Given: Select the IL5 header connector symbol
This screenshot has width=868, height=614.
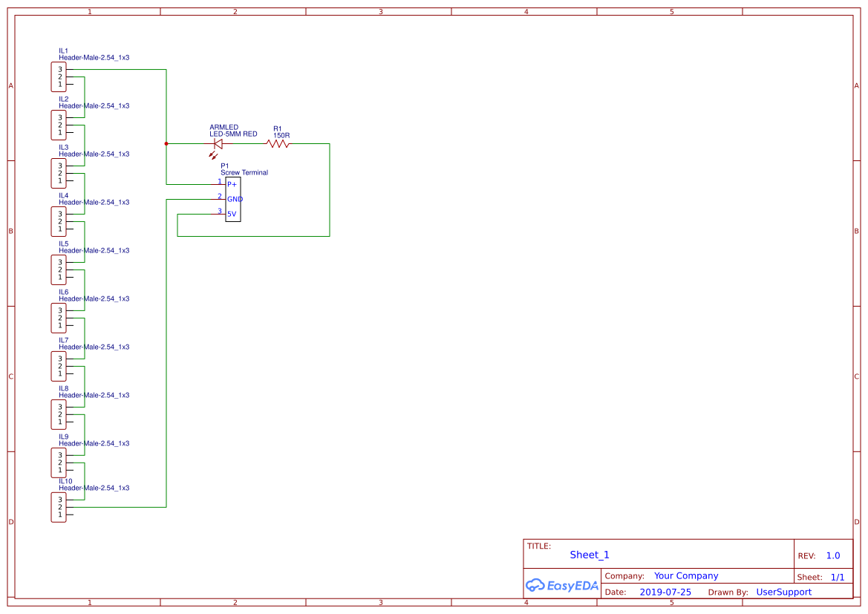Looking at the screenshot, I should (59, 270).
